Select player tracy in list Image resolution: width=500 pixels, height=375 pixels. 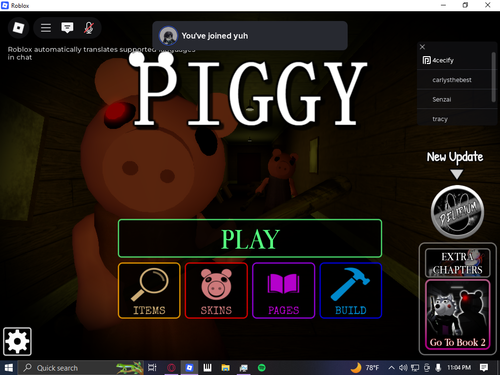coord(454,119)
